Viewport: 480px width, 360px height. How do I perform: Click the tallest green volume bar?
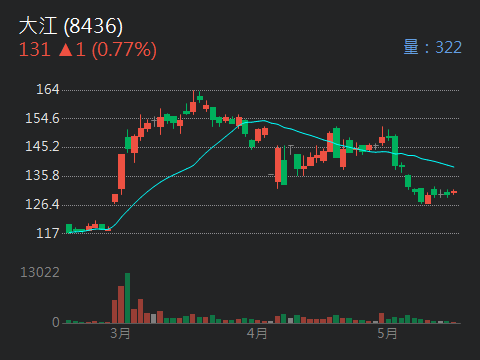127,298
